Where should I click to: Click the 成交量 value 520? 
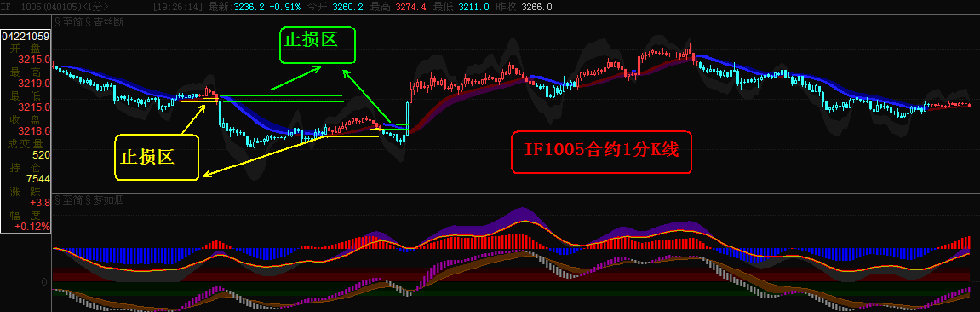(41, 155)
